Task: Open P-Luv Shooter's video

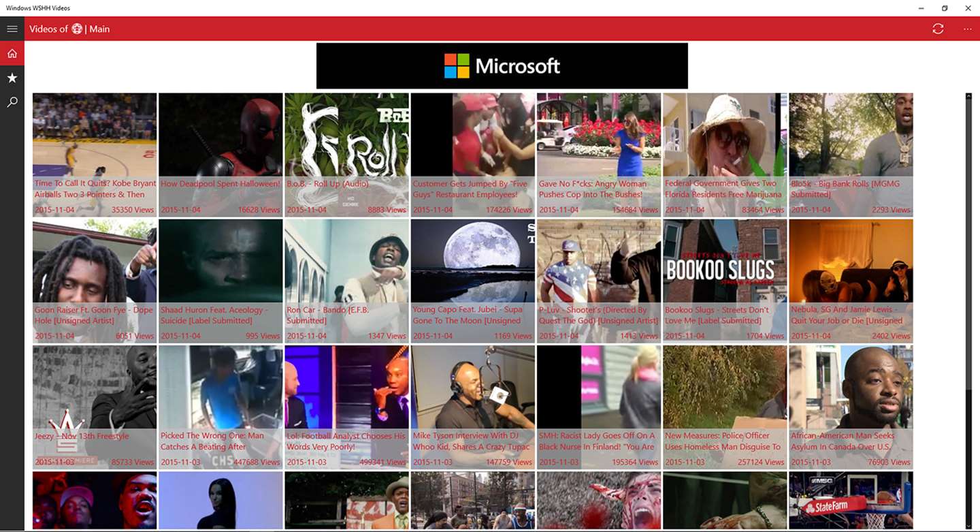Action: (x=599, y=281)
